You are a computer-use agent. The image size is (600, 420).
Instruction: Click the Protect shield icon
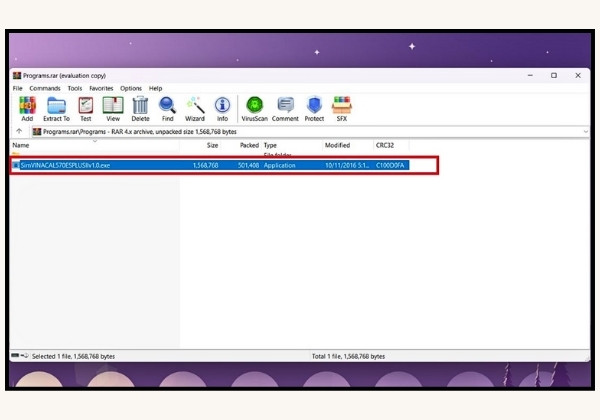pos(314,109)
